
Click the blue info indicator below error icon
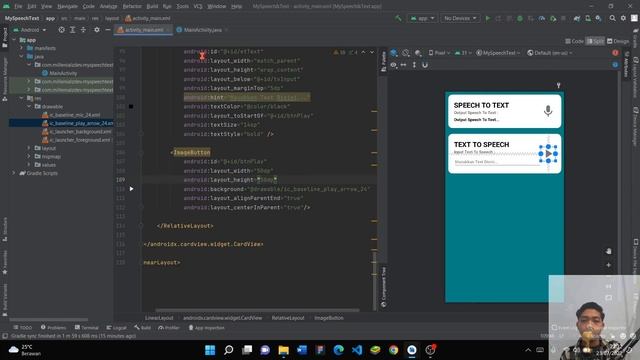615,64
